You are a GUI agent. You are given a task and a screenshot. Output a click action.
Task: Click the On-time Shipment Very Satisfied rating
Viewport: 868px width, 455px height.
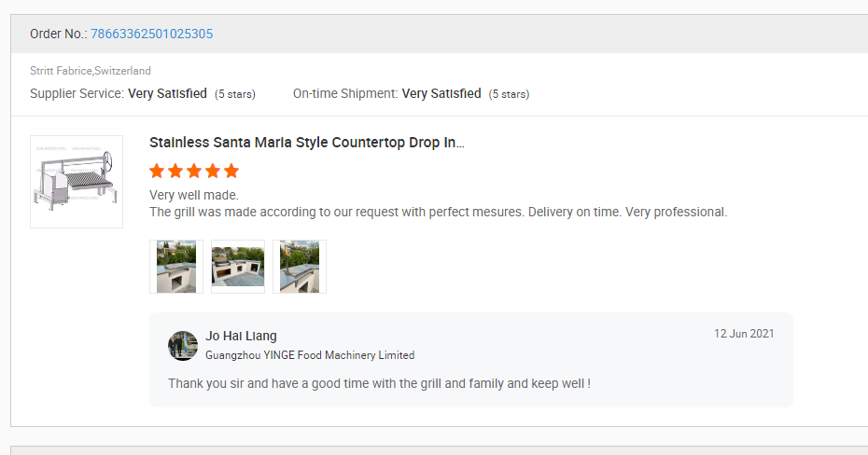pyautogui.click(x=441, y=93)
